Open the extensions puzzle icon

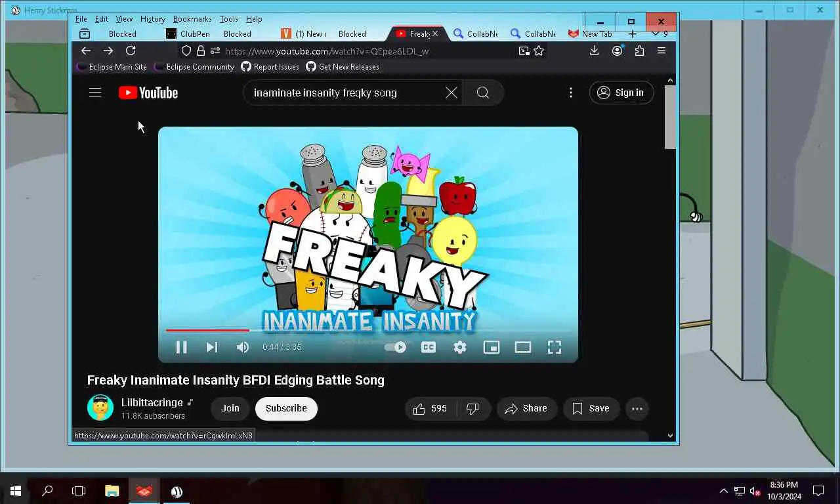639,51
